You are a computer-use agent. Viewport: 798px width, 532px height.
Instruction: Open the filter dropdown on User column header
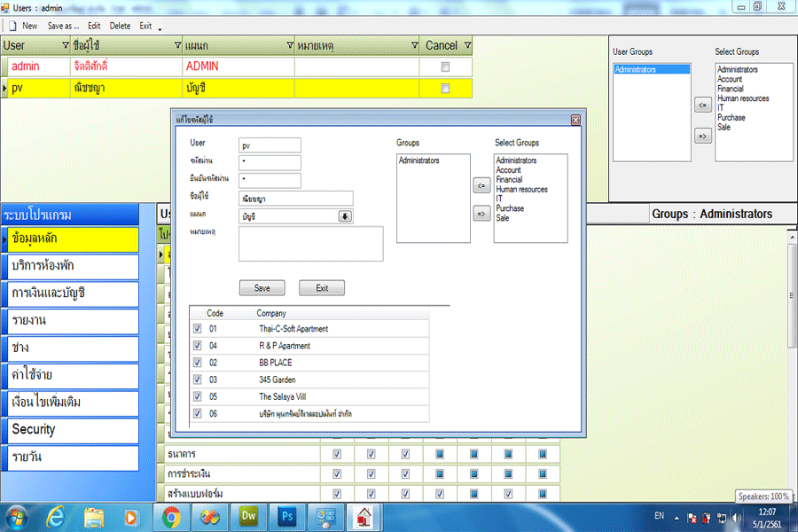click(x=65, y=45)
